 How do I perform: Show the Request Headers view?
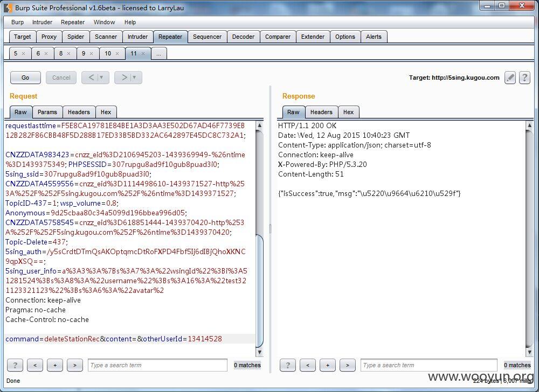[79, 112]
